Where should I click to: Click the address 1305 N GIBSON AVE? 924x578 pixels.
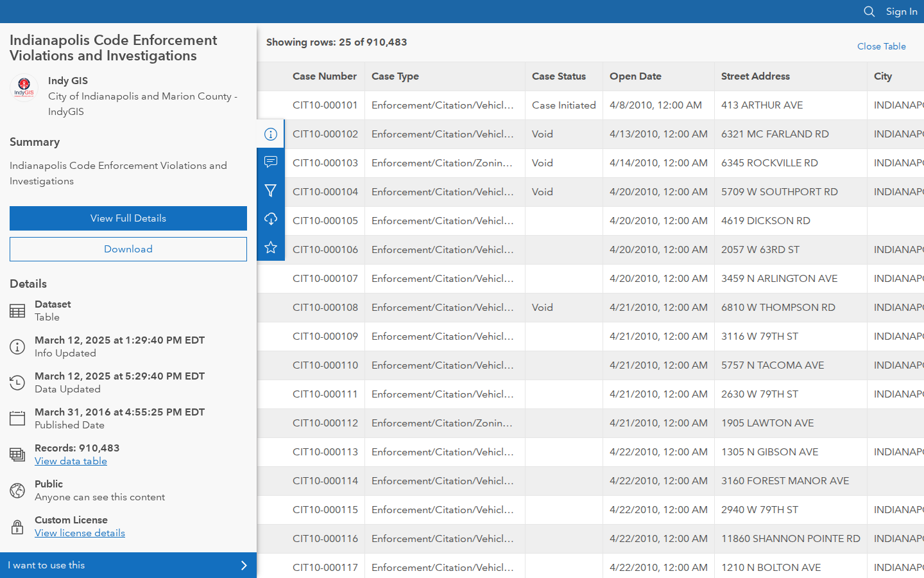pos(770,452)
